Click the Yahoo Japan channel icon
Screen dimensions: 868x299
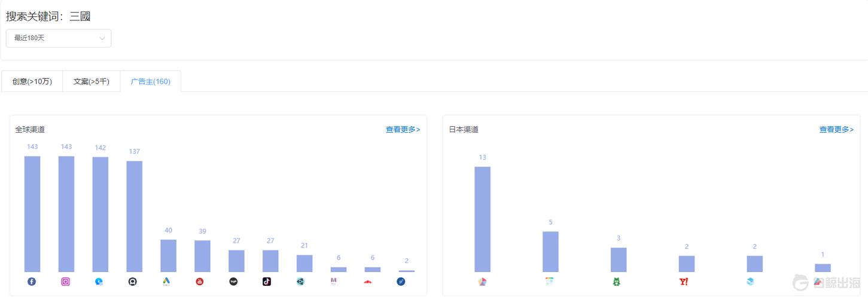(684, 282)
